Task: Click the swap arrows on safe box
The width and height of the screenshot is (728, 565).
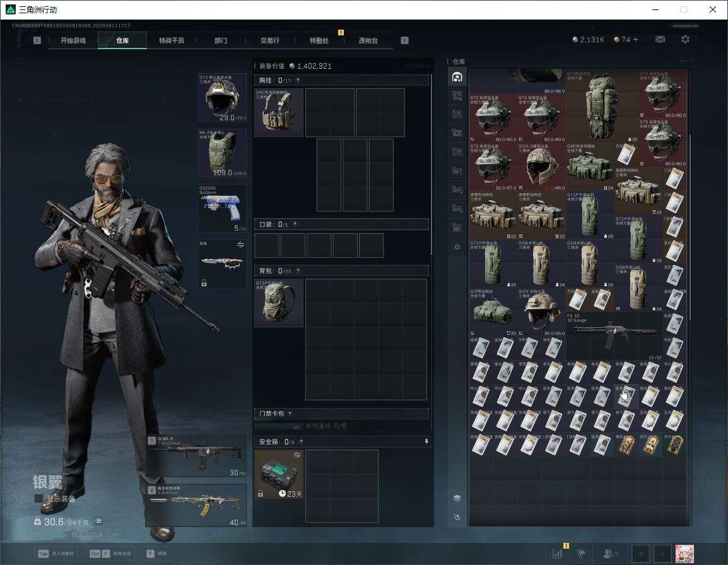Action: [296, 455]
